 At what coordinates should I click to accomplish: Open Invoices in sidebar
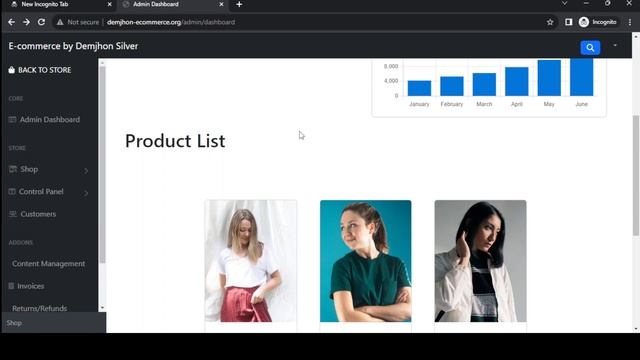click(31, 286)
